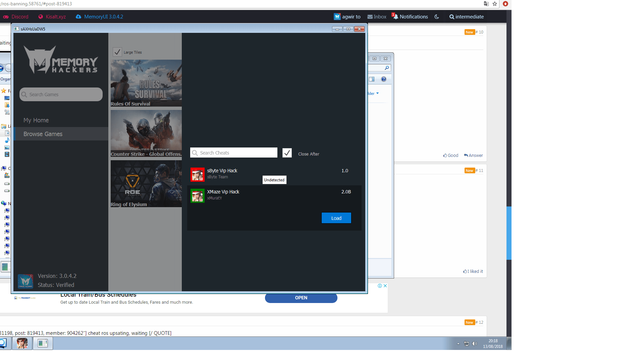
Task: Open the post number 12 permalink
Action: pos(479,322)
